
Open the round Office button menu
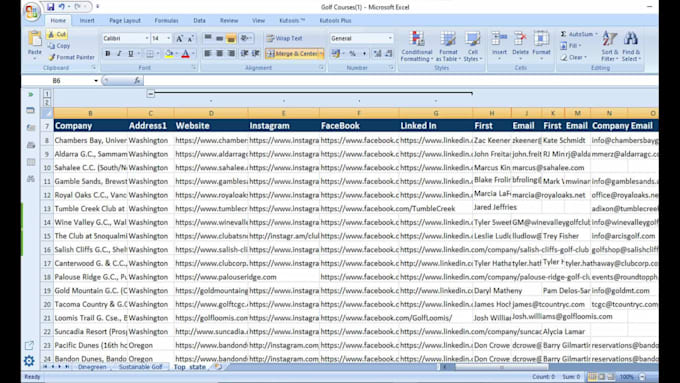coord(32,12)
